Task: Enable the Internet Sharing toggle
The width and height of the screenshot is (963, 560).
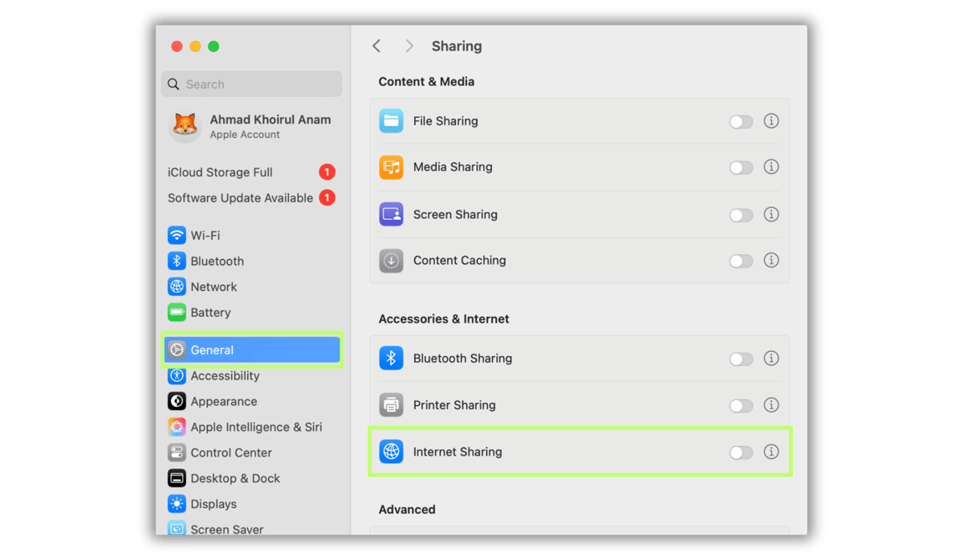Action: pyautogui.click(x=742, y=452)
